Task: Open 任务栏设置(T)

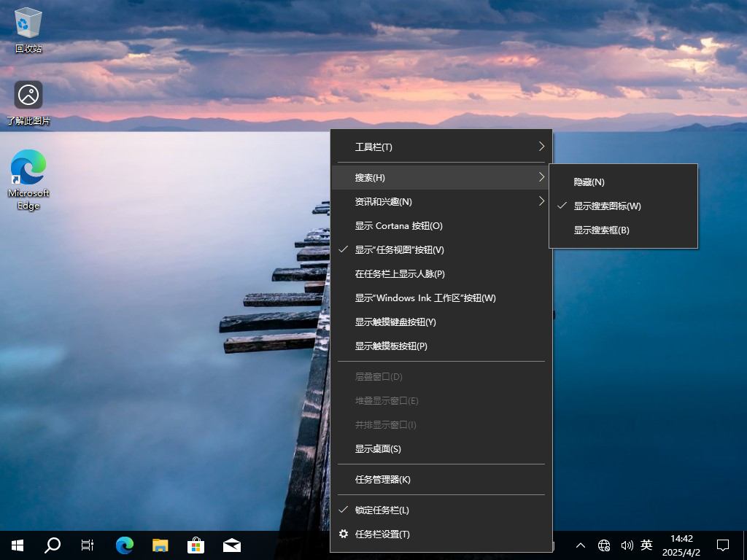Action: point(441,534)
